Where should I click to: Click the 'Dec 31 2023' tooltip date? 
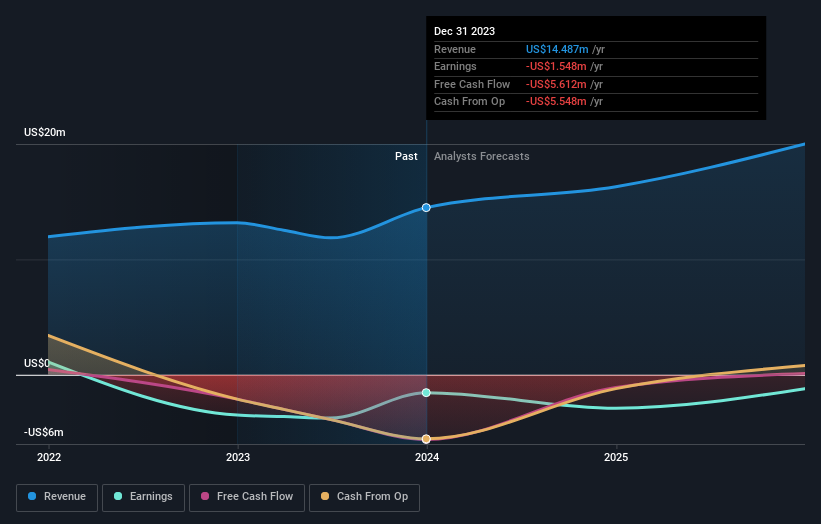[464, 31]
